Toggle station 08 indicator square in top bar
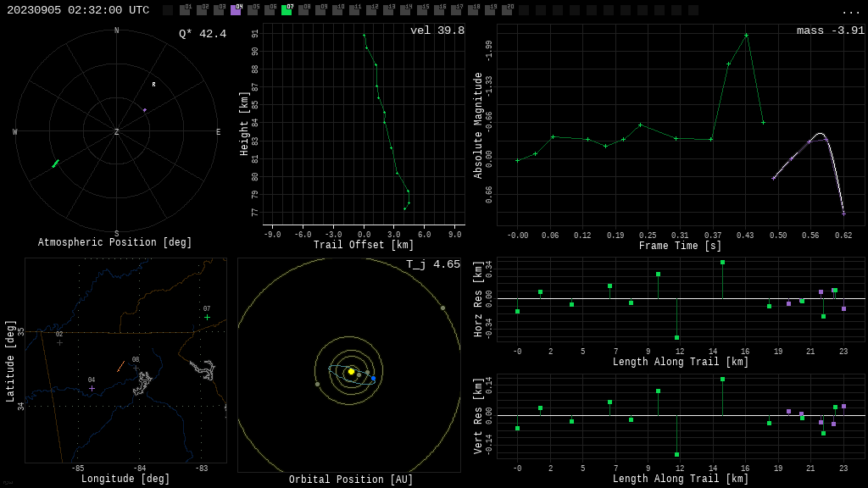This screenshot has height=488, width=868. 303,10
